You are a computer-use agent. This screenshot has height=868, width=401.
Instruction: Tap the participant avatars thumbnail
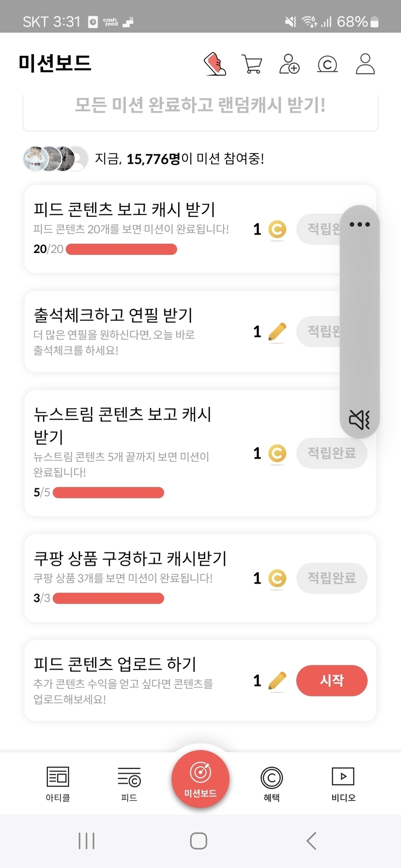[55, 158]
